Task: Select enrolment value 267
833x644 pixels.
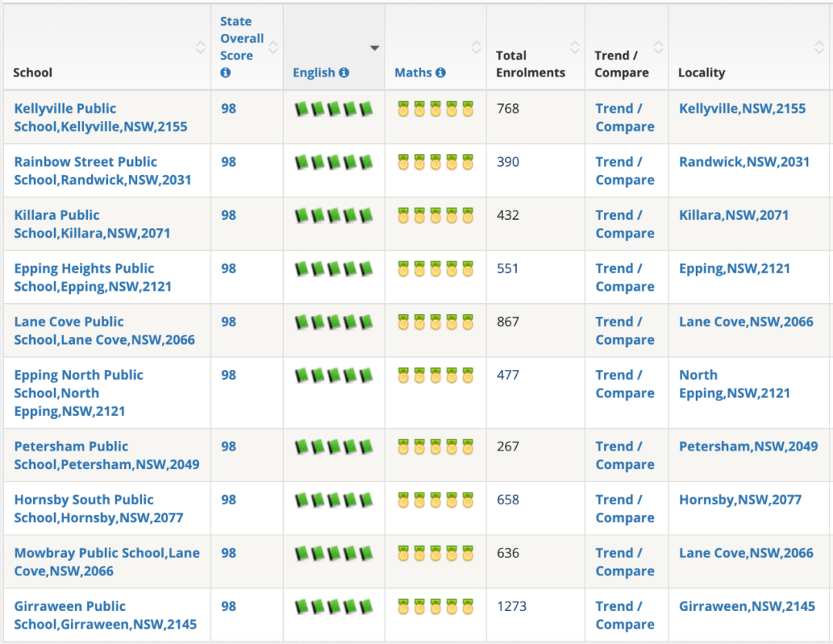Action: (x=508, y=447)
